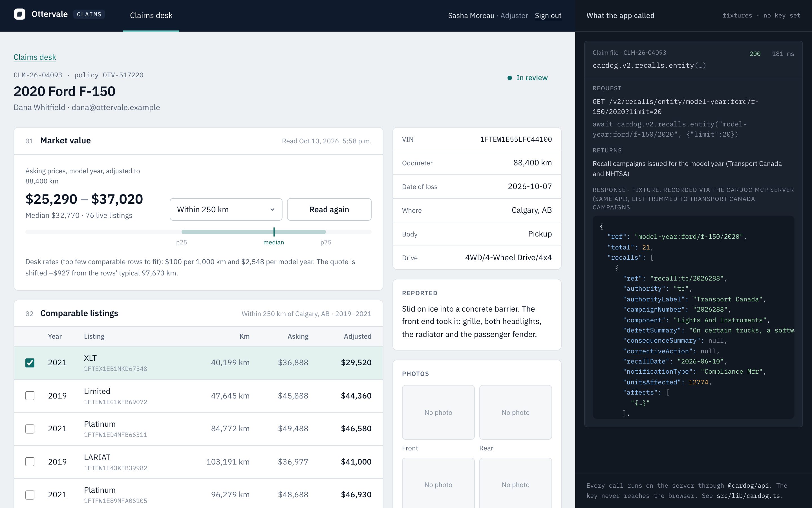Click the asking price $49,488
The image size is (812, 508).
click(x=293, y=429)
